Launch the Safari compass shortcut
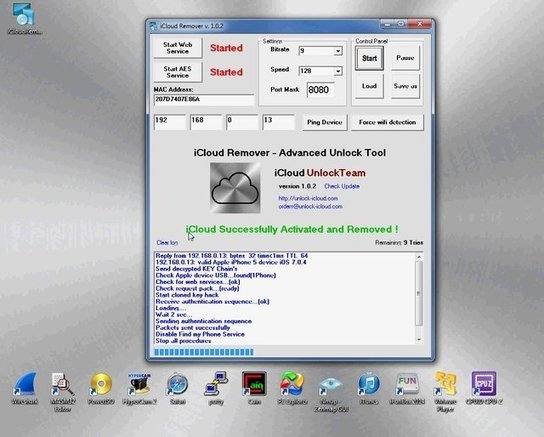The image size is (544, 437). 178,388
